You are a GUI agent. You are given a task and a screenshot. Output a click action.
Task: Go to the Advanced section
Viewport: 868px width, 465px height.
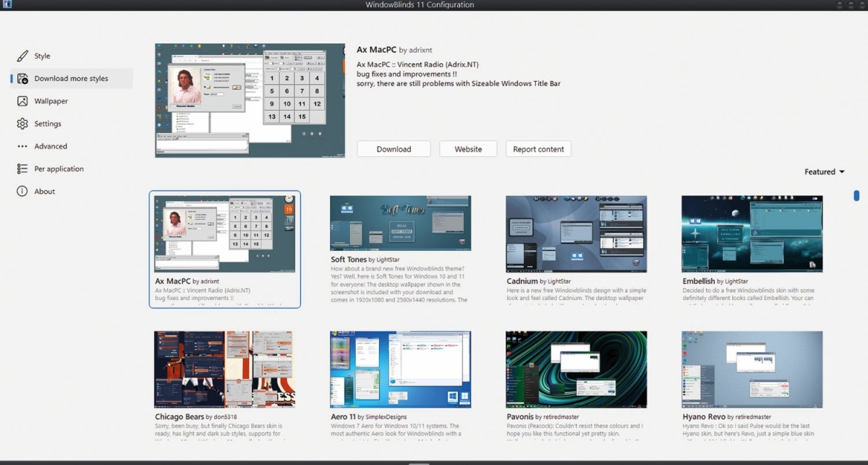click(51, 146)
